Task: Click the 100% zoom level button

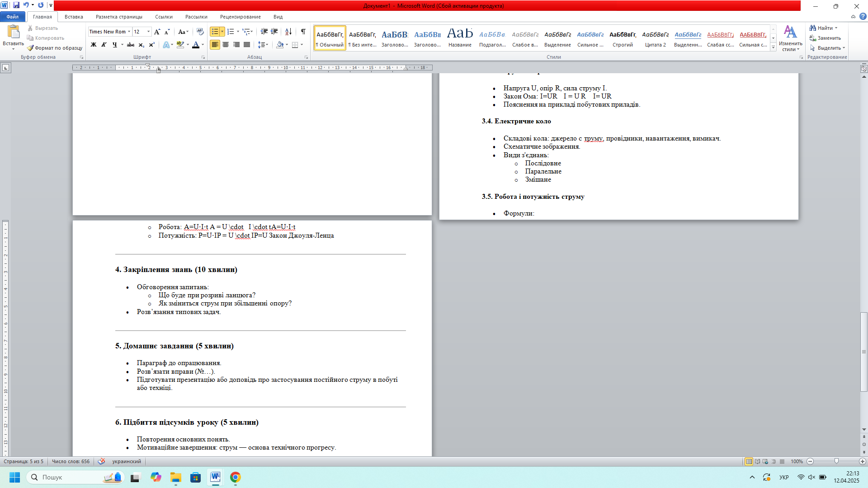Action: (797, 461)
